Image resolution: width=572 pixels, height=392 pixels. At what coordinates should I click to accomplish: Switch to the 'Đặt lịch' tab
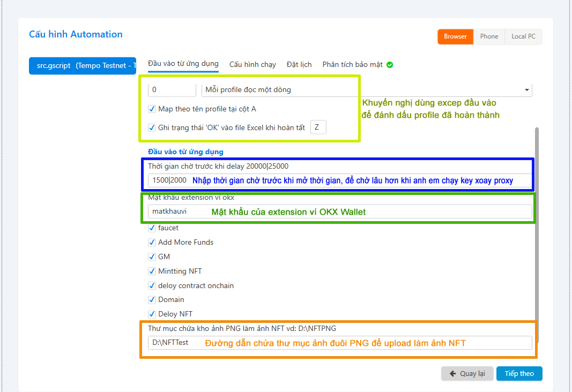pos(299,64)
